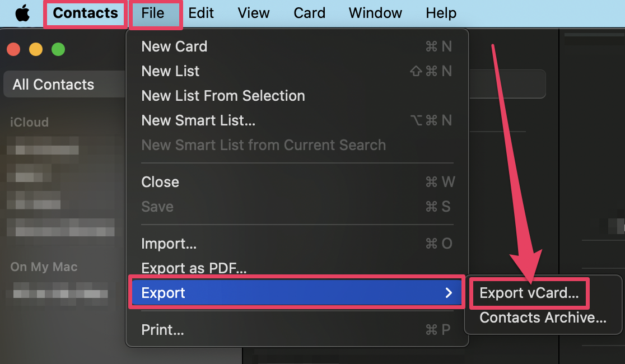This screenshot has height=364, width=625.
Task: Expand the Export submenu chevron arrow
Action: [x=449, y=293]
